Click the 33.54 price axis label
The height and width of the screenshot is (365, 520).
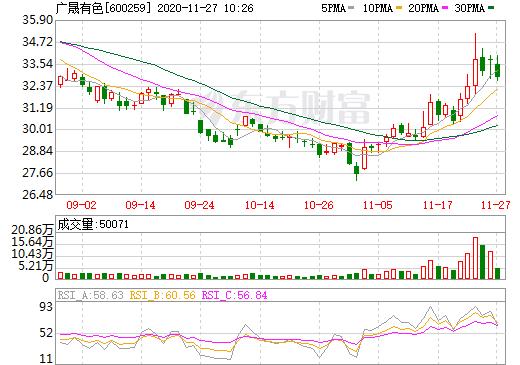coord(37,64)
